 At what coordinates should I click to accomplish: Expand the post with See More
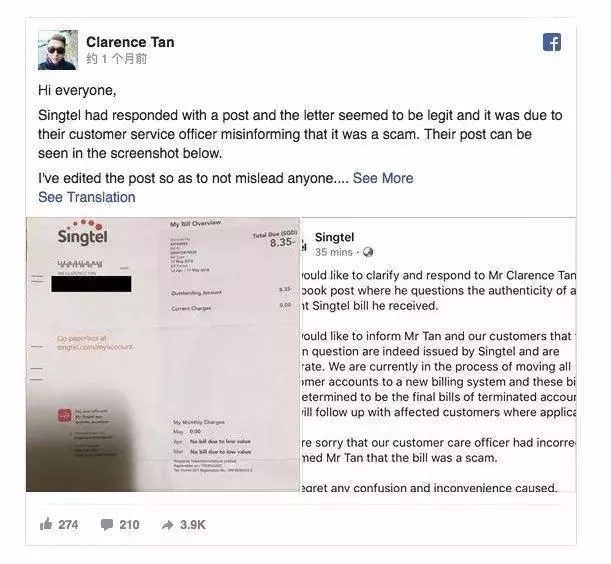(x=383, y=178)
